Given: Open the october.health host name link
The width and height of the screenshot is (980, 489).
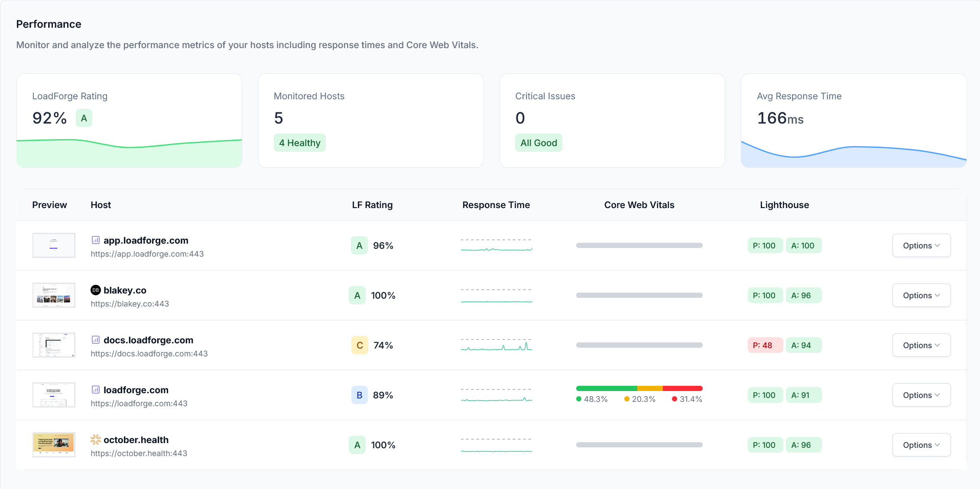Looking at the screenshot, I should tap(136, 440).
